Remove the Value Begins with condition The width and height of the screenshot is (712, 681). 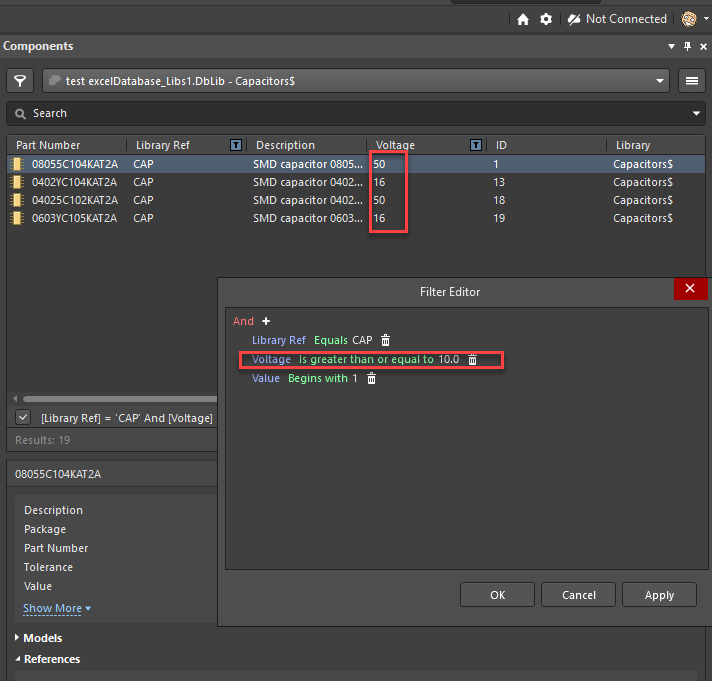371,378
